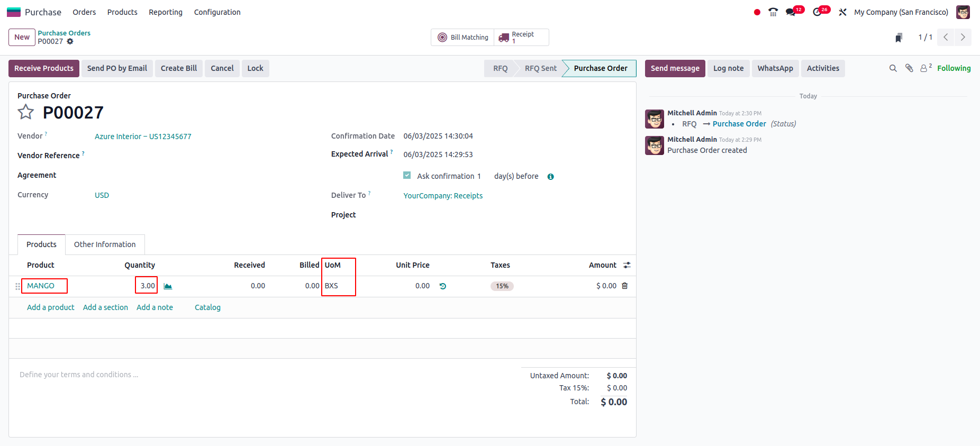Open the Bill Matching smart button
980x446 pixels.
(x=462, y=38)
